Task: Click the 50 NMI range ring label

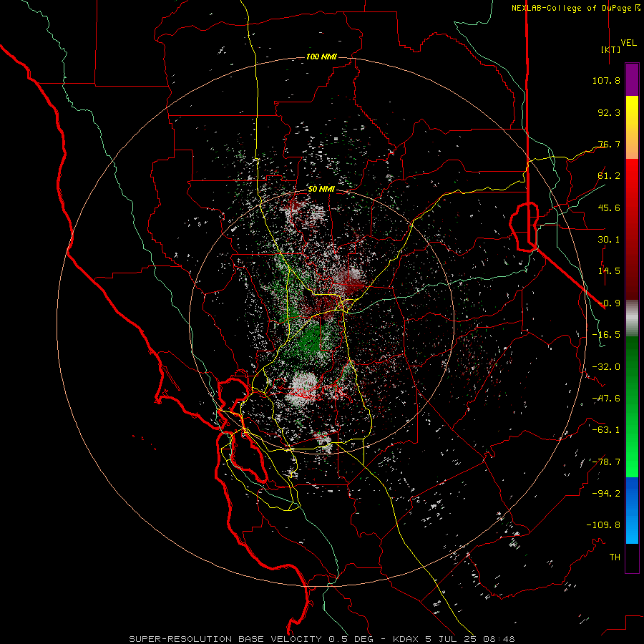Action: pyautogui.click(x=321, y=190)
